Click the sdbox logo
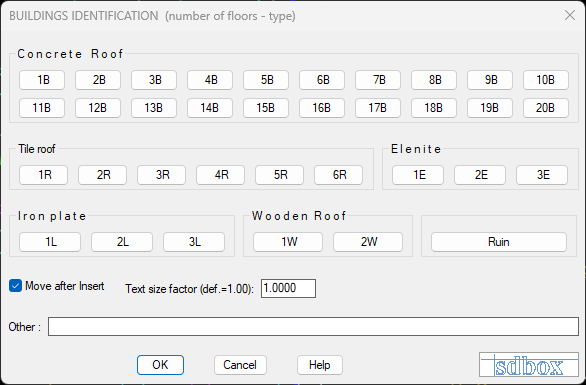This screenshot has width=586, height=385. pos(529,364)
